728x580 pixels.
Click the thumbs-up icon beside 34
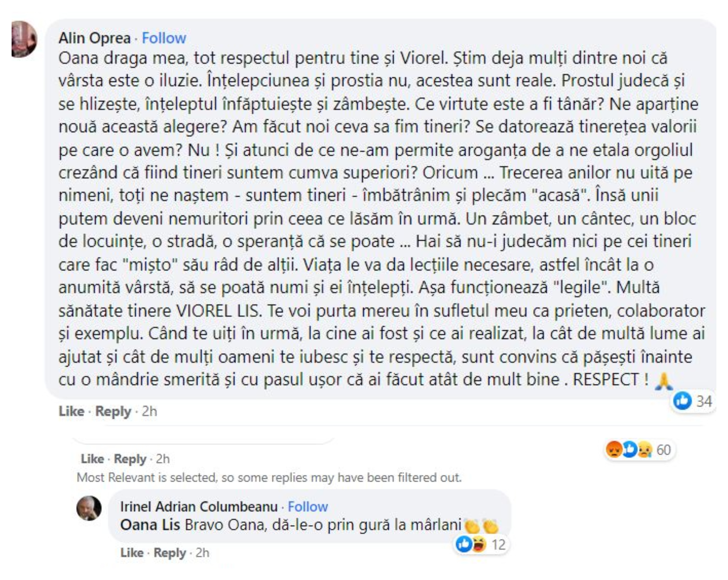(x=682, y=401)
